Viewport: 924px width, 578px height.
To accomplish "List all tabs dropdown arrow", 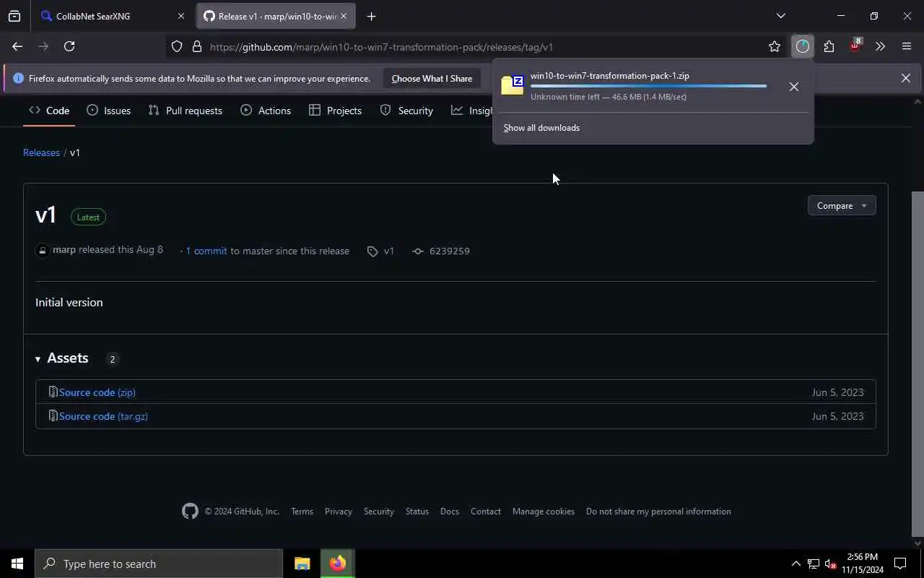I will tap(780, 16).
